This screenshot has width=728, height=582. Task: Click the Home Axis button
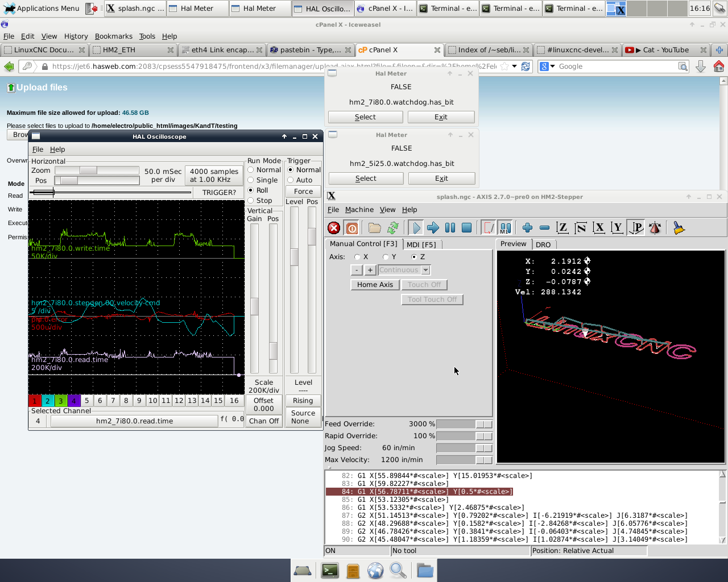coord(375,285)
